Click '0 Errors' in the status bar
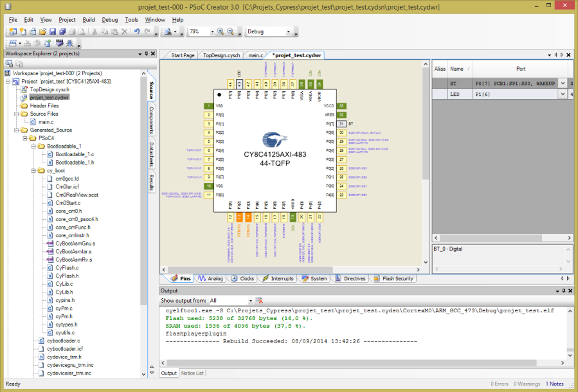This screenshot has height=392, width=578. point(500,383)
